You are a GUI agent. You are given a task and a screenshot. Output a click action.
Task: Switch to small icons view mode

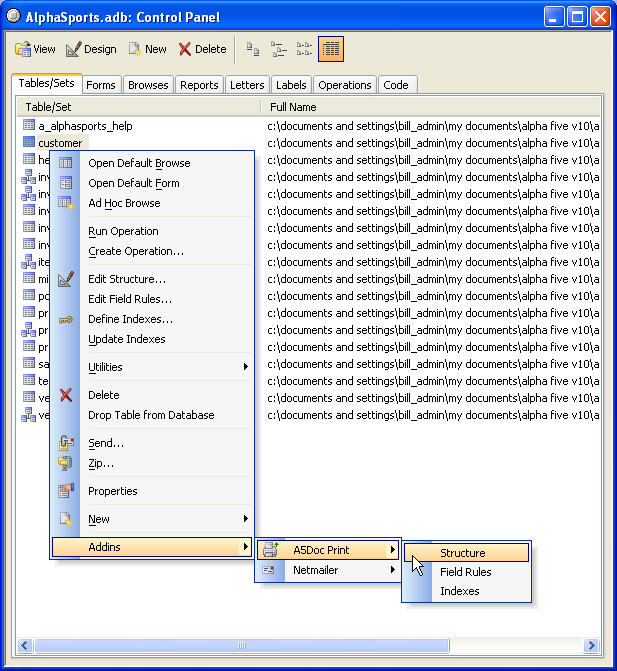pos(279,49)
